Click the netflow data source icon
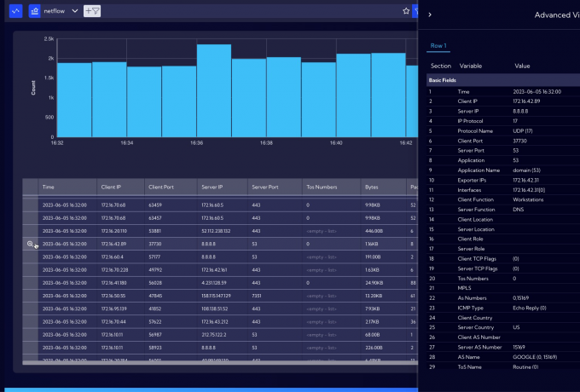 pyautogui.click(x=34, y=11)
